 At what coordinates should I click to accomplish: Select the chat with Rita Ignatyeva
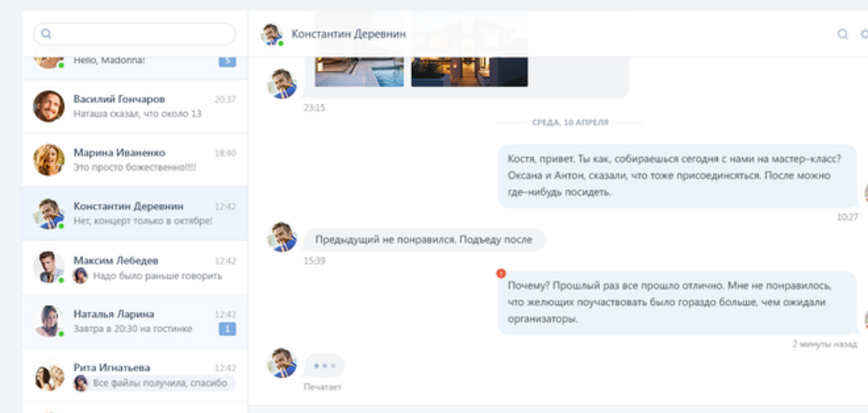(x=134, y=375)
